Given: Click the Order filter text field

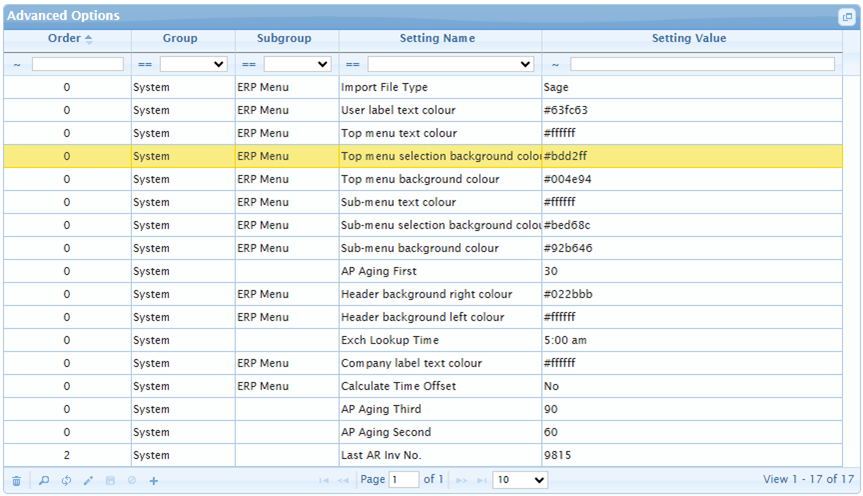Looking at the screenshot, I should point(78,64).
